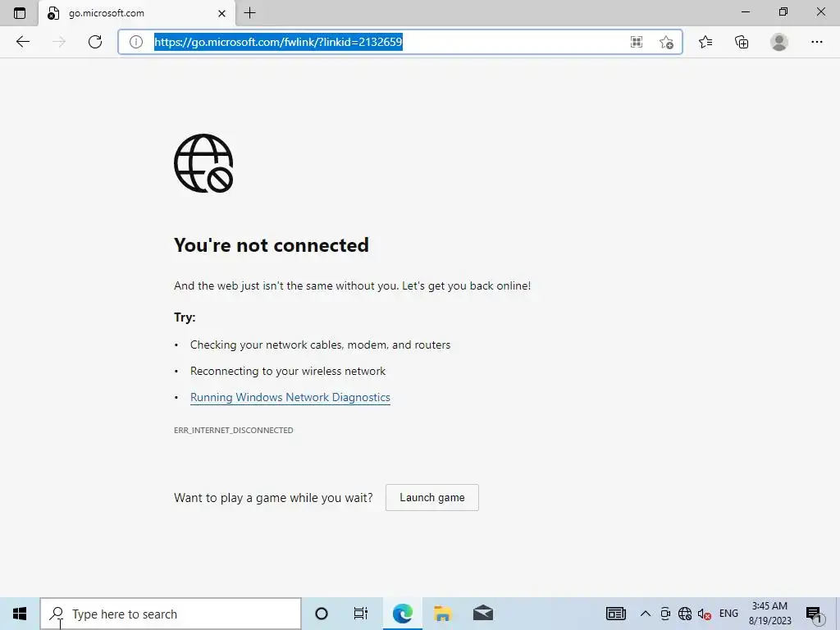Open News and interests taskbar icon
Viewport: 840px width, 630px height.
click(615, 614)
